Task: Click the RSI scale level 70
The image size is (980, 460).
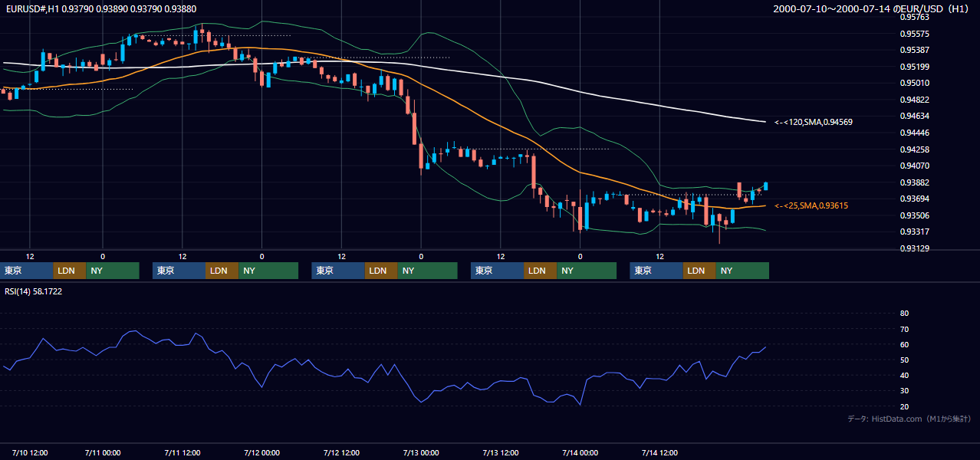Action: tap(904, 329)
